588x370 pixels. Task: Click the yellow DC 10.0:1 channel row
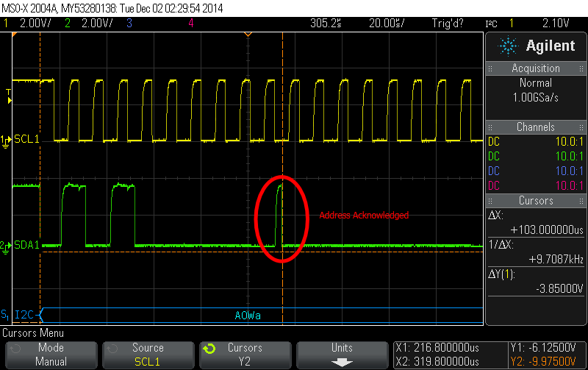click(x=536, y=142)
